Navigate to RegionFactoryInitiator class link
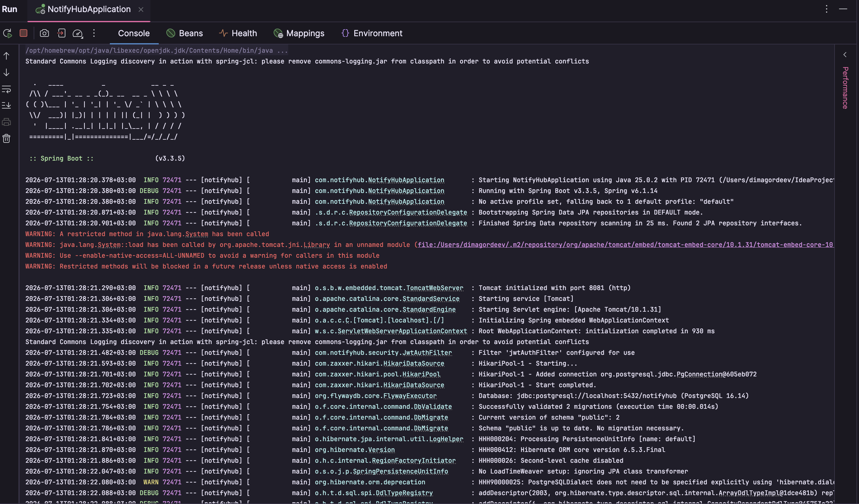 click(414, 461)
